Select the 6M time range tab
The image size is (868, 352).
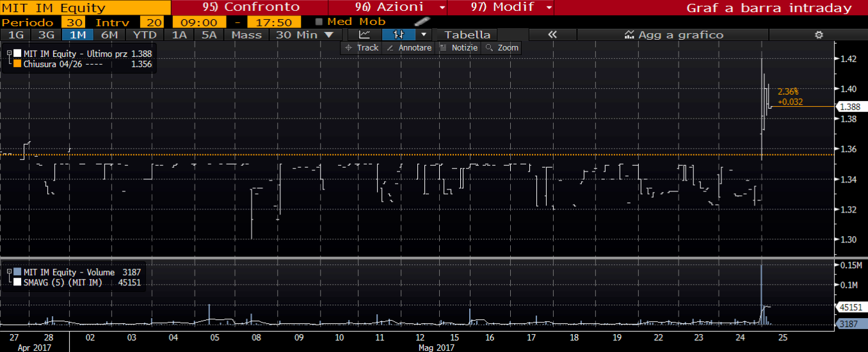(109, 35)
